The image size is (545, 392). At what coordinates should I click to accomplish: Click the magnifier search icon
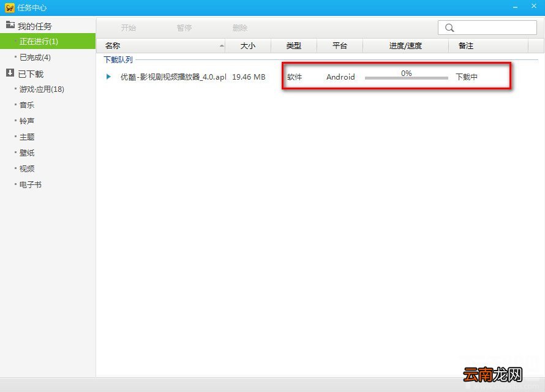[x=449, y=28]
